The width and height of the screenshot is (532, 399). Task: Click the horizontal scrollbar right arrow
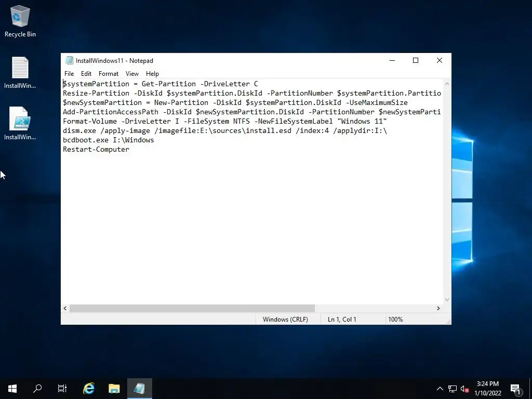pyautogui.click(x=438, y=309)
